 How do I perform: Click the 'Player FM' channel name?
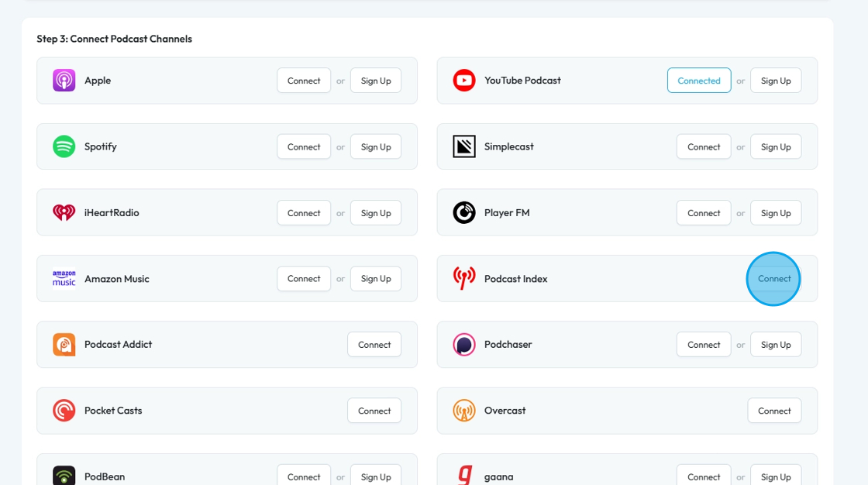(x=507, y=212)
